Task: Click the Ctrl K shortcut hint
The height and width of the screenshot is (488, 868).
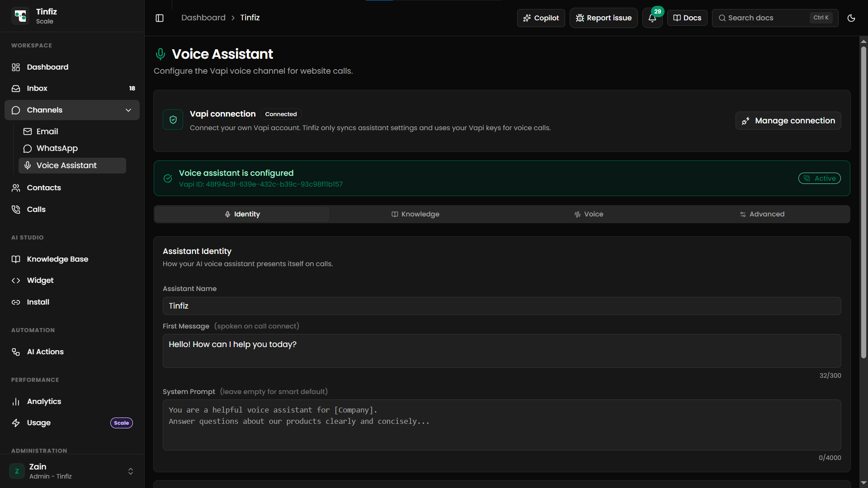Action: [821, 18]
